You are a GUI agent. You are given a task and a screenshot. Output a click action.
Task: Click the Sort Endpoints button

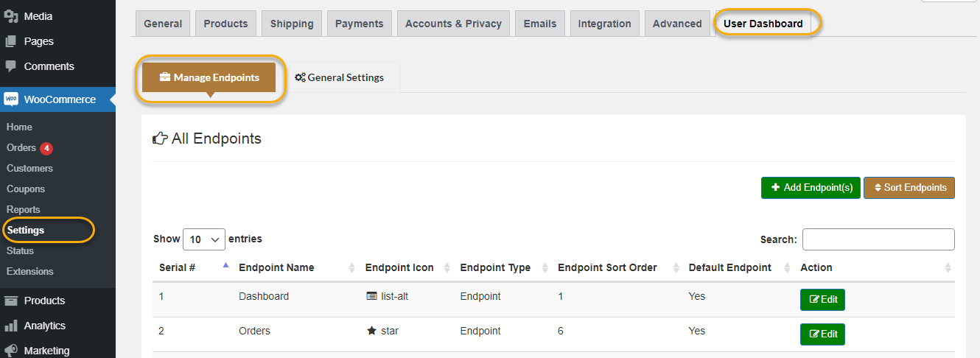click(x=909, y=188)
